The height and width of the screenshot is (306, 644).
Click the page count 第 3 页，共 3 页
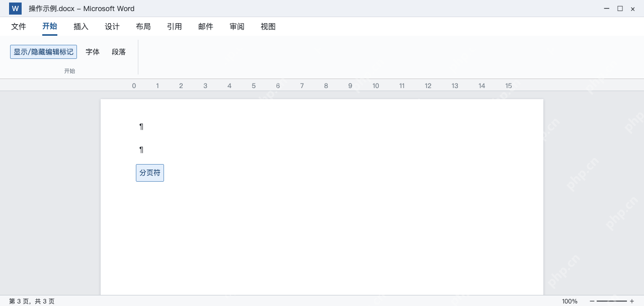click(x=32, y=301)
